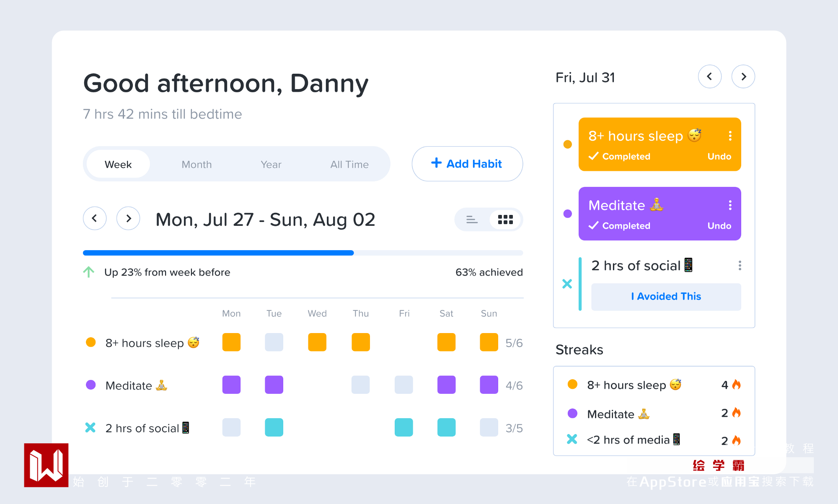
Task: Click the red W logo icon
Action: click(x=46, y=465)
